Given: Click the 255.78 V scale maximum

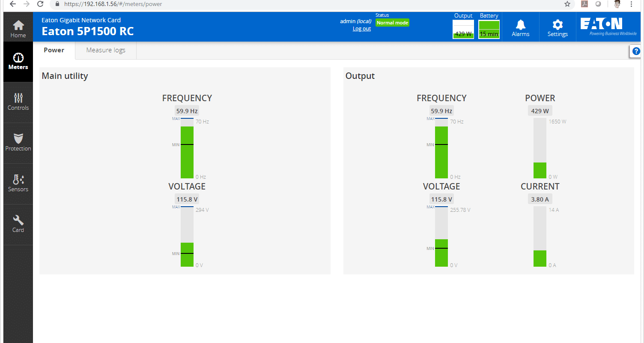Looking at the screenshot, I should pyautogui.click(x=460, y=210).
